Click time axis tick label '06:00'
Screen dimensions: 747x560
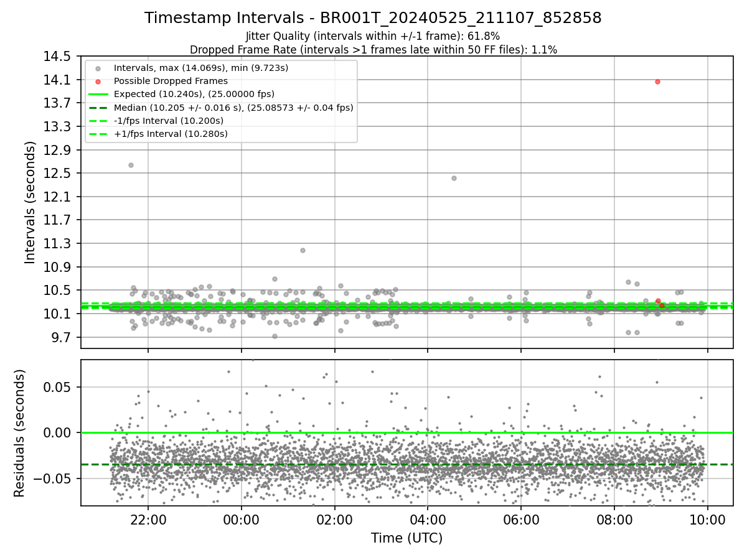pos(521,519)
